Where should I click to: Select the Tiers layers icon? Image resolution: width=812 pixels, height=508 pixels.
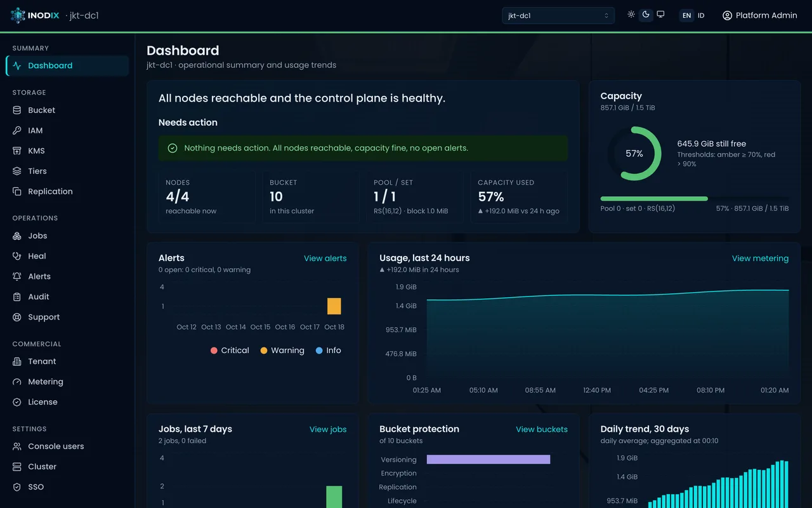click(17, 171)
